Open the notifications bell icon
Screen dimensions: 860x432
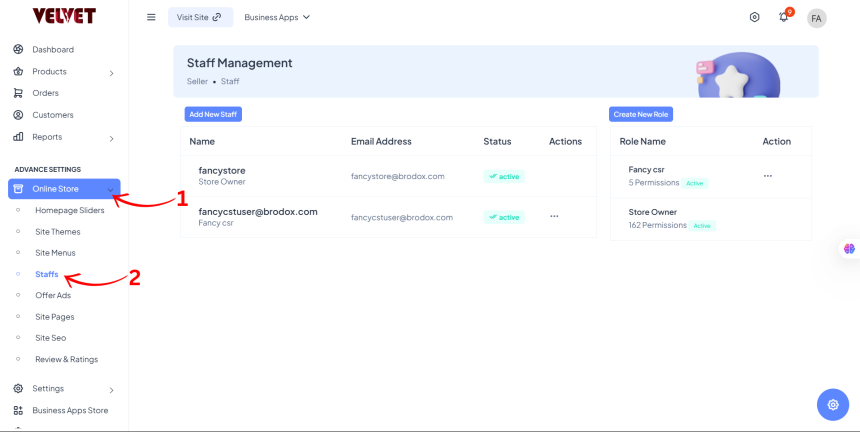(784, 17)
